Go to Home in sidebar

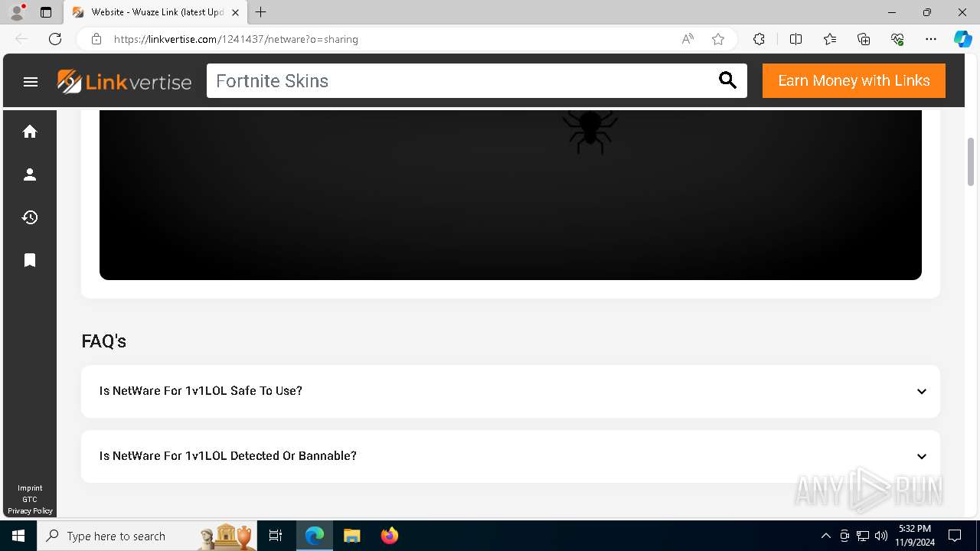click(30, 132)
